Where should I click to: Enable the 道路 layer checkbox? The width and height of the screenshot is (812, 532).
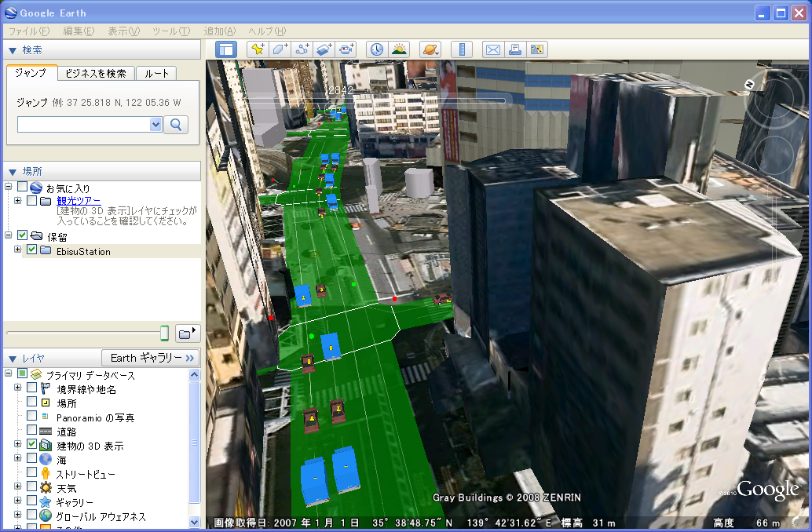[x=32, y=430]
